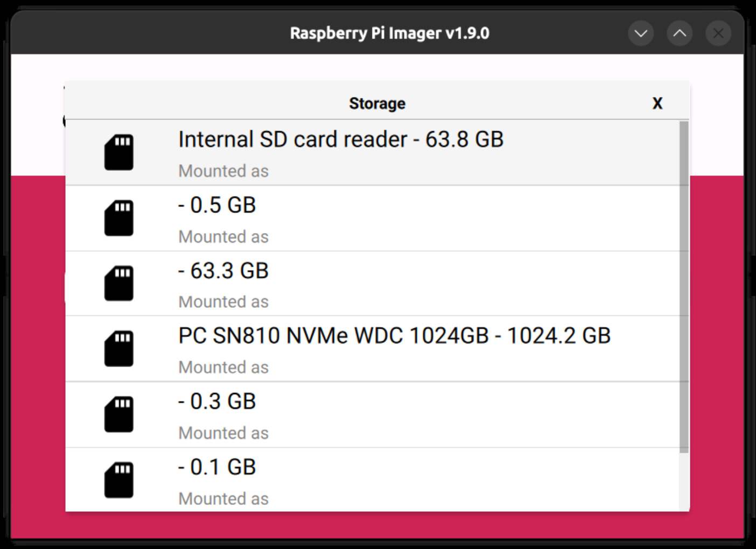Select the 0.1 GB storage entry
756x549 pixels.
[x=217, y=467]
